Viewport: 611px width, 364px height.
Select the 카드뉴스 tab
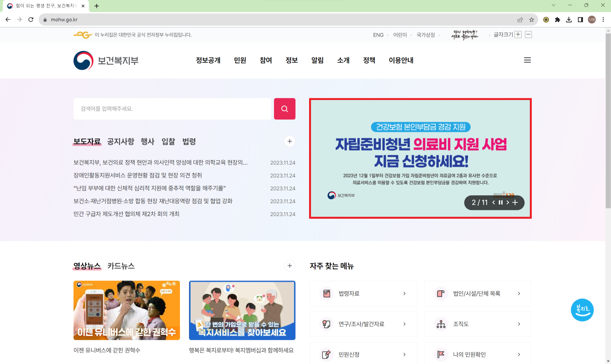(121, 266)
